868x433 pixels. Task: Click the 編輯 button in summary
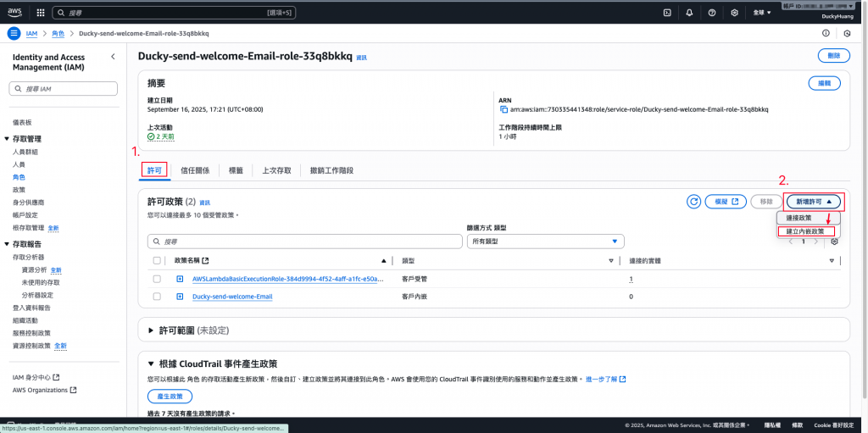point(824,83)
